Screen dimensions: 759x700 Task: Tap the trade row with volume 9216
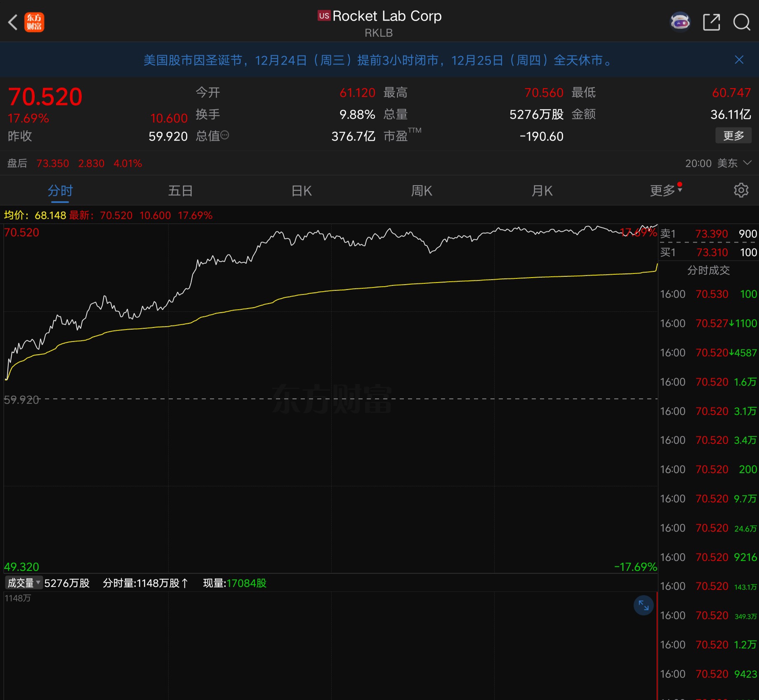tap(708, 557)
